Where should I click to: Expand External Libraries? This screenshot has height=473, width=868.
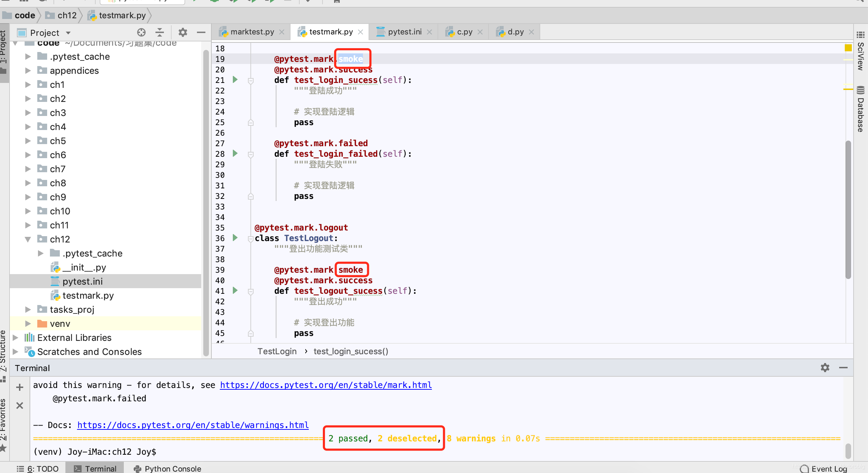coord(15,337)
